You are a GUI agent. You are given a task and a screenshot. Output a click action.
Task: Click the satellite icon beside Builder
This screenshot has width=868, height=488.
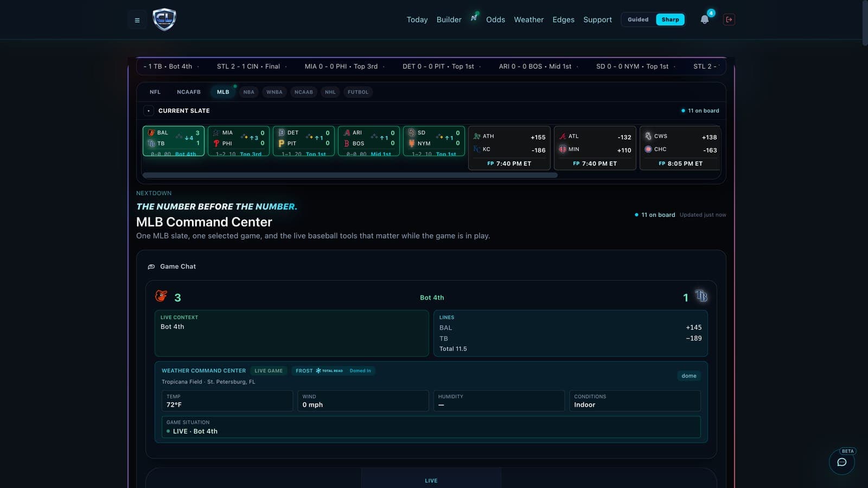pos(474,18)
